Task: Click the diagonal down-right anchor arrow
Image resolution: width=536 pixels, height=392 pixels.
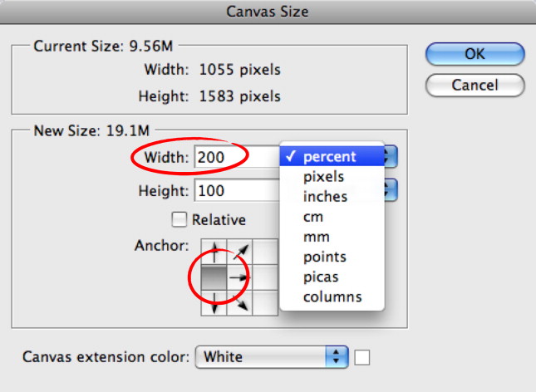Action: coord(238,305)
